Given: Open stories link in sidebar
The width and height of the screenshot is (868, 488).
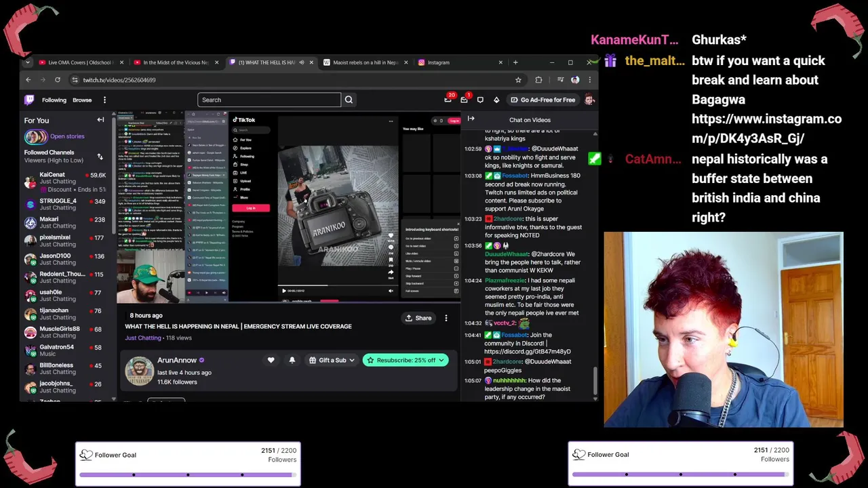Looking at the screenshot, I should coord(67,136).
